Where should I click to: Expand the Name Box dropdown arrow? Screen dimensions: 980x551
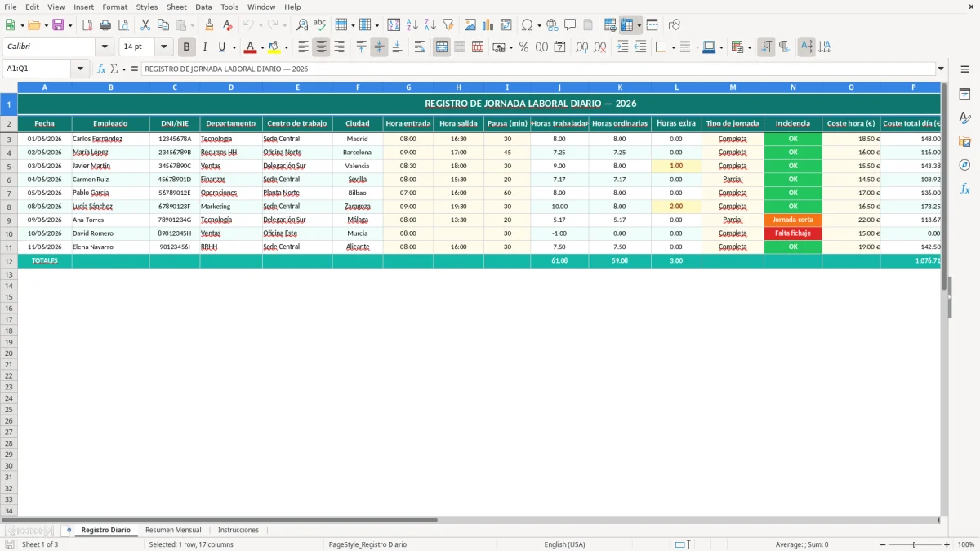(80, 69)
